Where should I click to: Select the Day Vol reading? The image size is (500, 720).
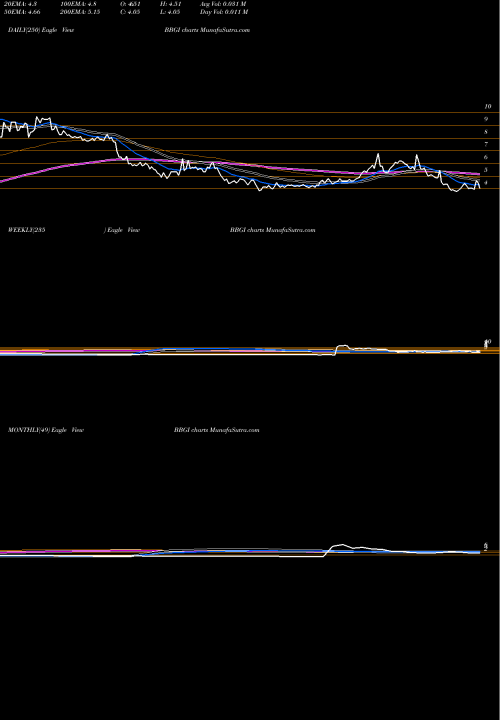pos(224,12)
